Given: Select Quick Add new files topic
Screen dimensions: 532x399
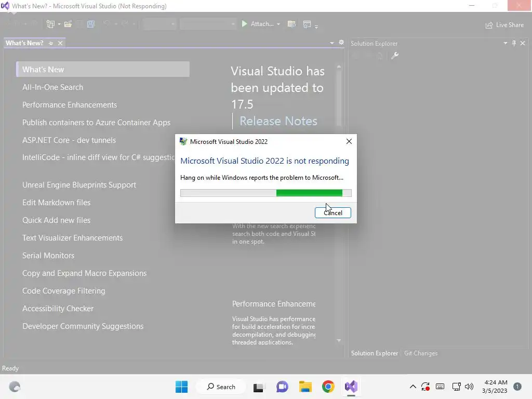Looking at the screenshot, I should (x=56, y=220).
